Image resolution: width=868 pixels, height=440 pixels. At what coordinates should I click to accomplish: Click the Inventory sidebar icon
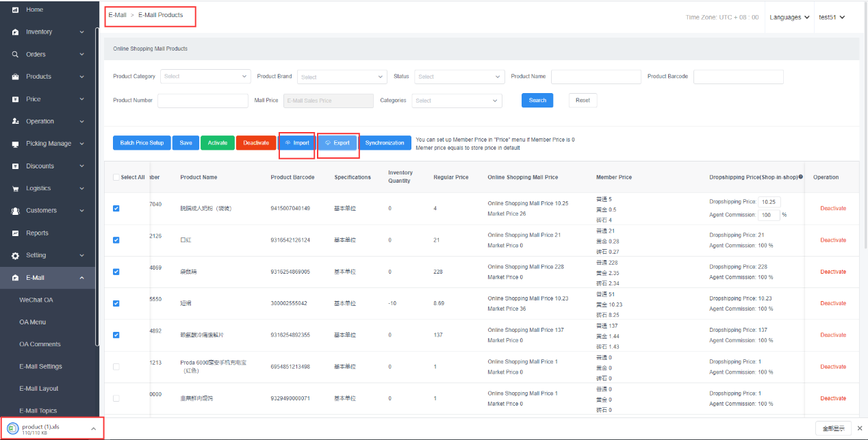point(15,32)
